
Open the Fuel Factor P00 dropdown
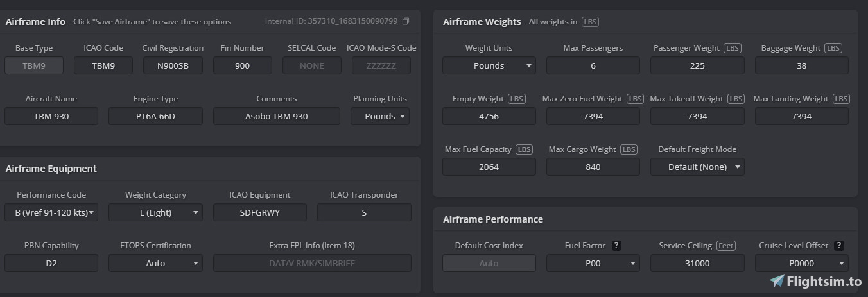[593, 263]
